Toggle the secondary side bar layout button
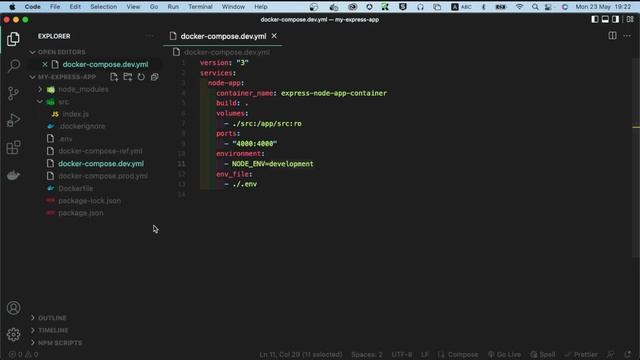 [615, 19]
